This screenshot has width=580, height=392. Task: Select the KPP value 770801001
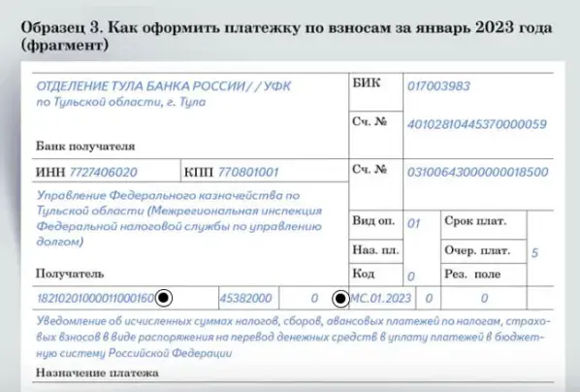pyautogui.click(x=248, y=172)
